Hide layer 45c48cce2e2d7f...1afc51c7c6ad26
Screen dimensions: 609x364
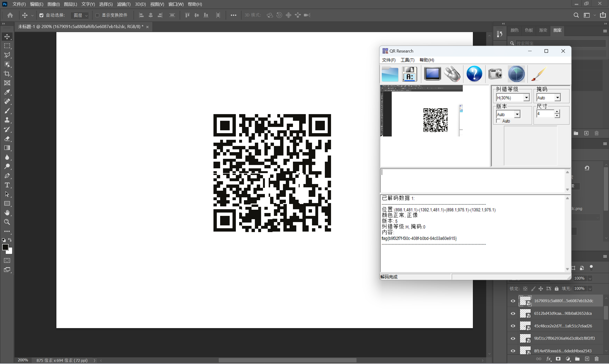pos(513,326)
